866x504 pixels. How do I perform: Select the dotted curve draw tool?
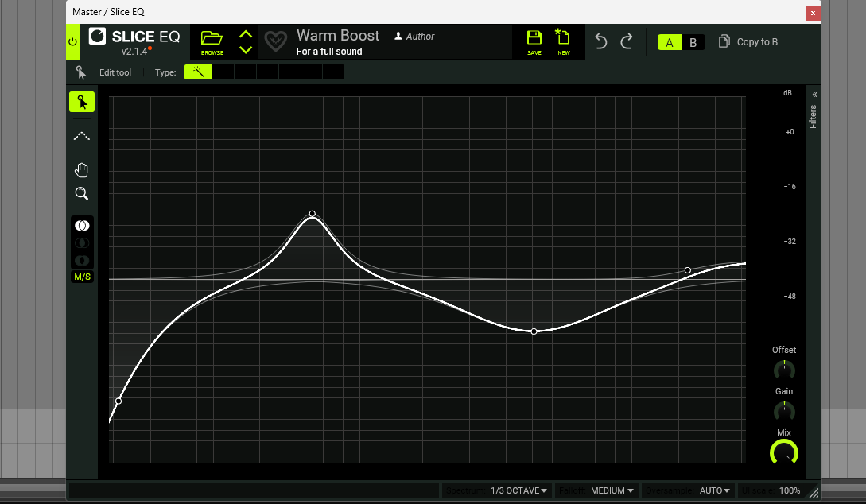tap(82, 136)
